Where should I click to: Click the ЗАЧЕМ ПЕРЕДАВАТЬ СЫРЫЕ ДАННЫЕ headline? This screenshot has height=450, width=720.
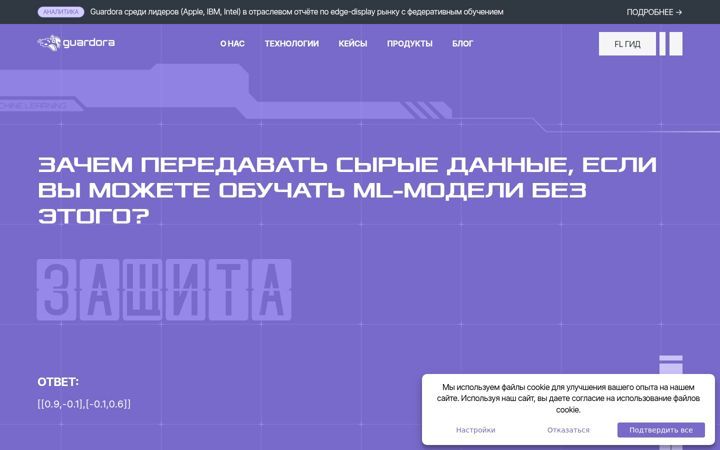347,190
